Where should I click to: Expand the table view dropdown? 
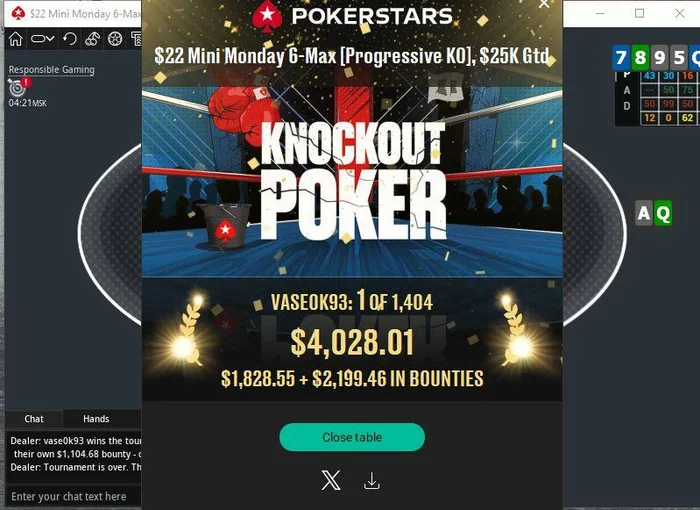42,39
